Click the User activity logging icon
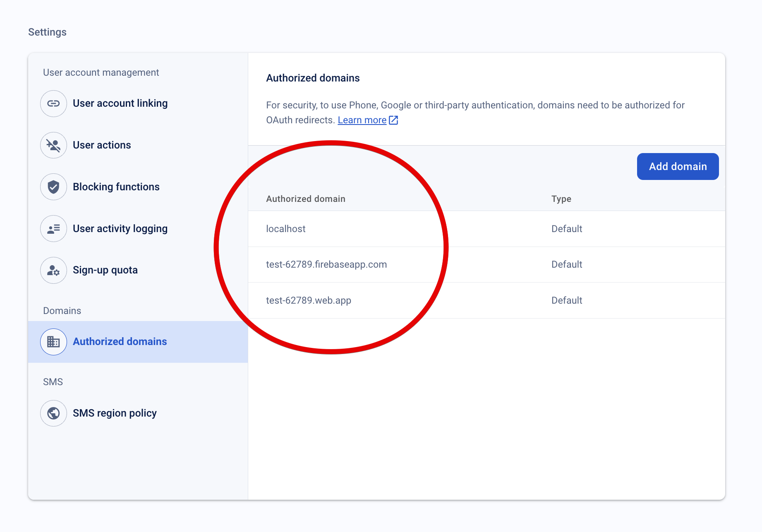The width and height of the screenshot is (762, 532). coord(53,229)
